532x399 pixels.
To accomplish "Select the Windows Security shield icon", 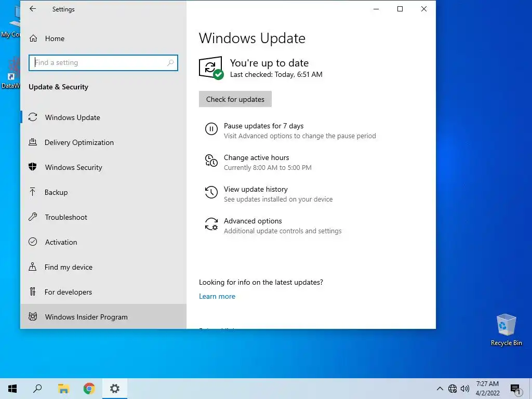I will 33,167.
